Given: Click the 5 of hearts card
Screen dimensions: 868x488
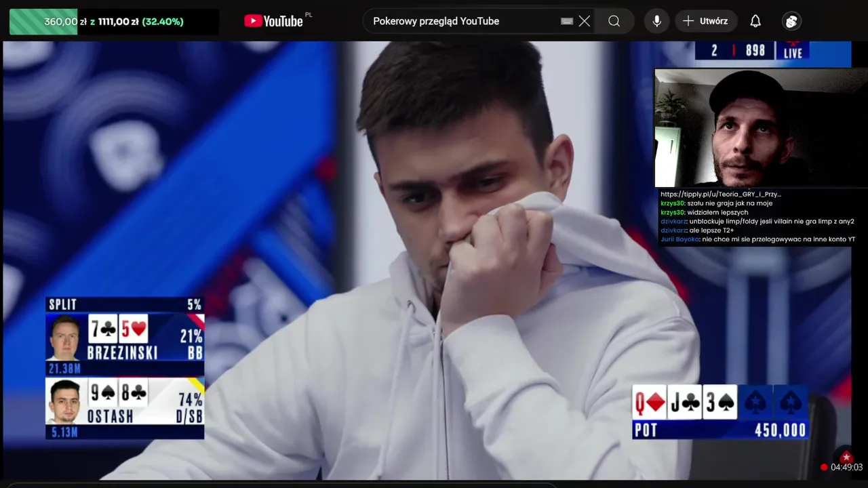Looking at the screenshot, I should click(134, 329).
